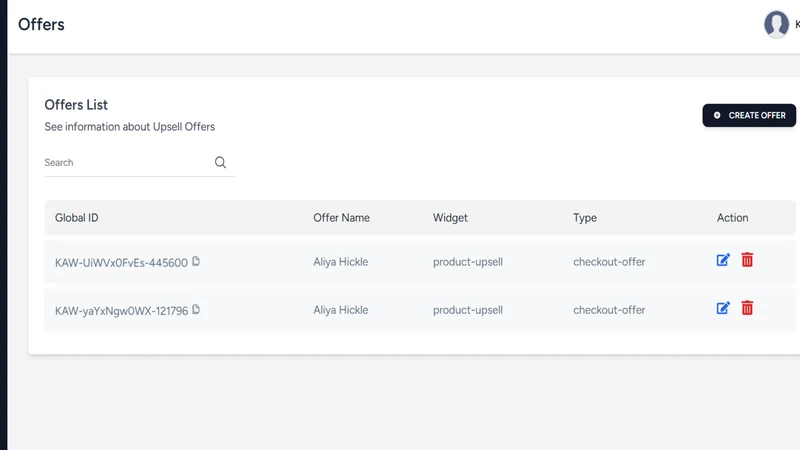Click the Offer Name column header

341,218
